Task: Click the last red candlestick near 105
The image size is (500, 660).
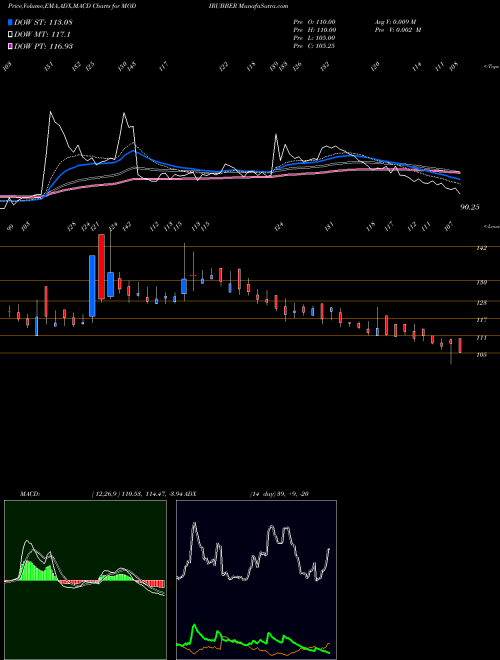Action: [x=460, y=346]
